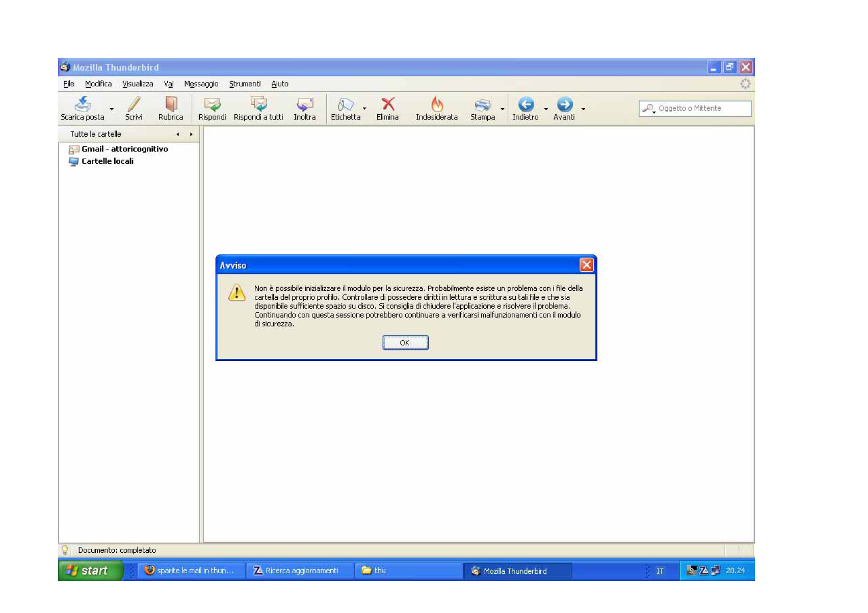The width and height of the screenshot is (868, 613).
Task: Select Cartelle locali in folder pane
Action: coord(107,161)
